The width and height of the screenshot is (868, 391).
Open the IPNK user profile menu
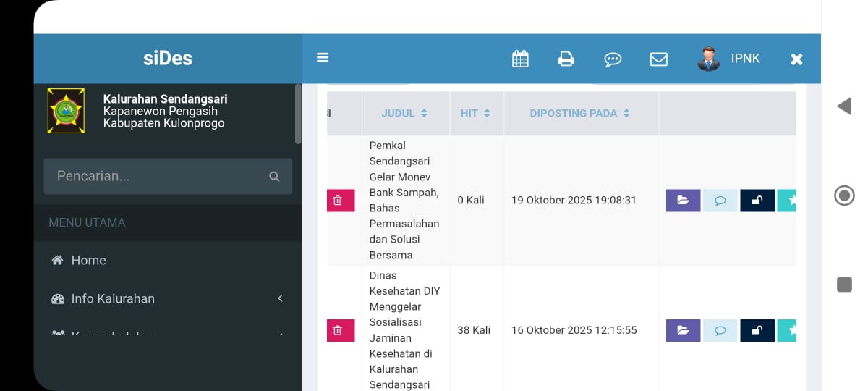pyautogui.click(x=729, y=59)
